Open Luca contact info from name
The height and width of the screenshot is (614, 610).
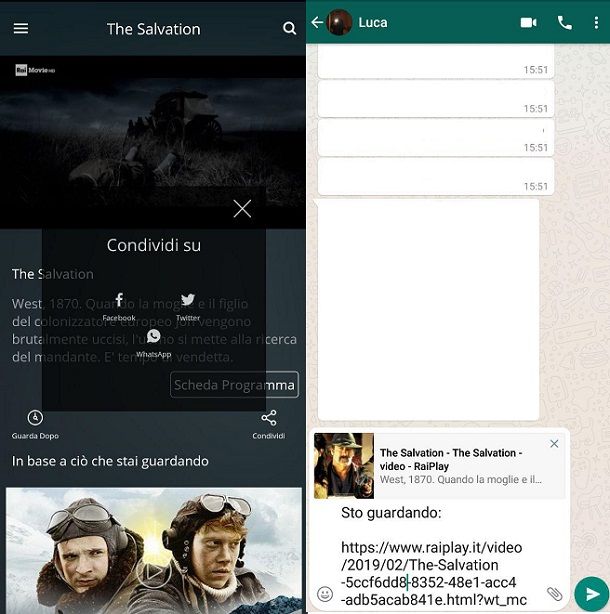373,22
